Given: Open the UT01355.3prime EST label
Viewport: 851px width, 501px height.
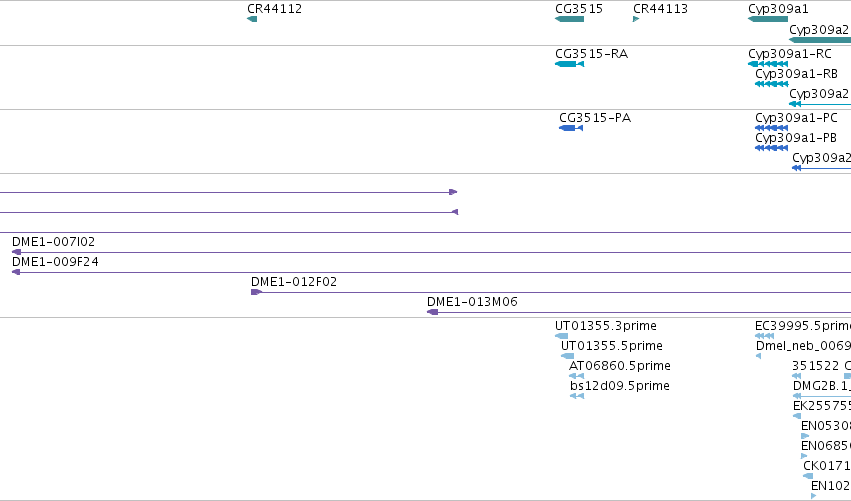Looking at the screenshot, I should point(606,326).
